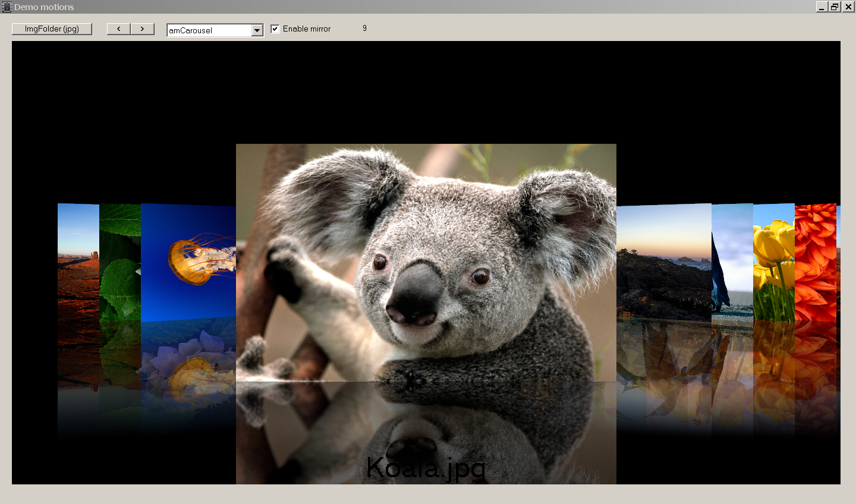Screen dimensions: 856x504
Task: Advance to next image with right arrow
Action: [x=143, y=29]
